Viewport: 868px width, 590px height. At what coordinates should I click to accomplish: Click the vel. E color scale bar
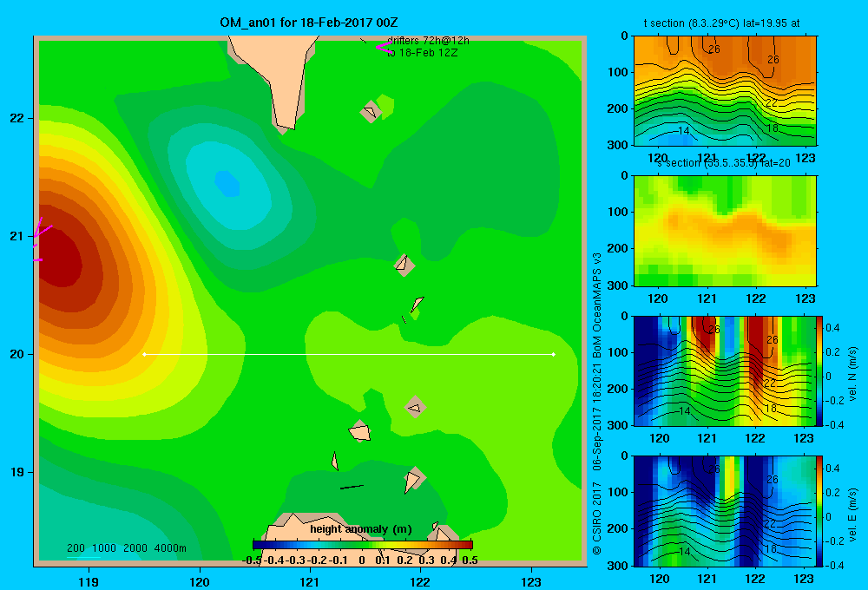(820, 511)
